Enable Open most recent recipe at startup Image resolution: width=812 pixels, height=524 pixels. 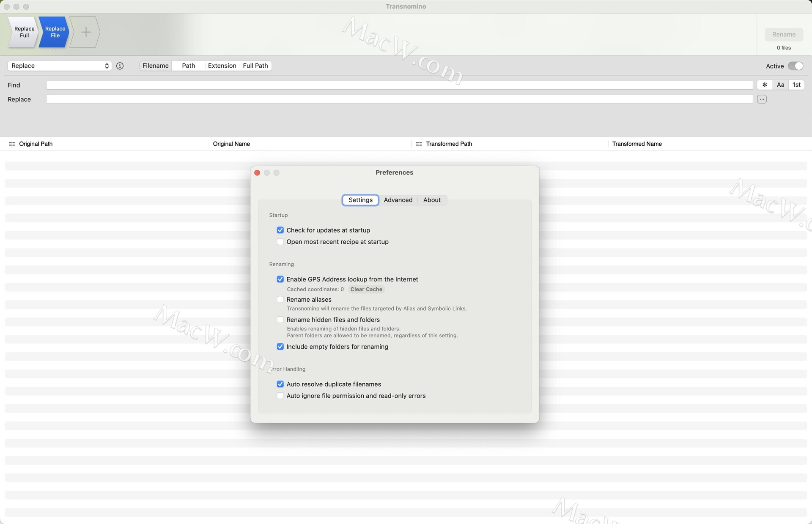tap(280, 242)
